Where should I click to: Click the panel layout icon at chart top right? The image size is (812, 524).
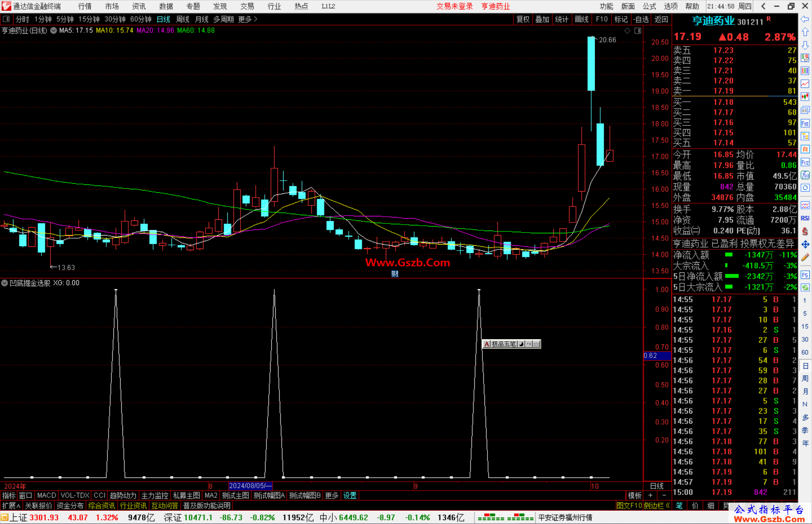click(638, 31)
